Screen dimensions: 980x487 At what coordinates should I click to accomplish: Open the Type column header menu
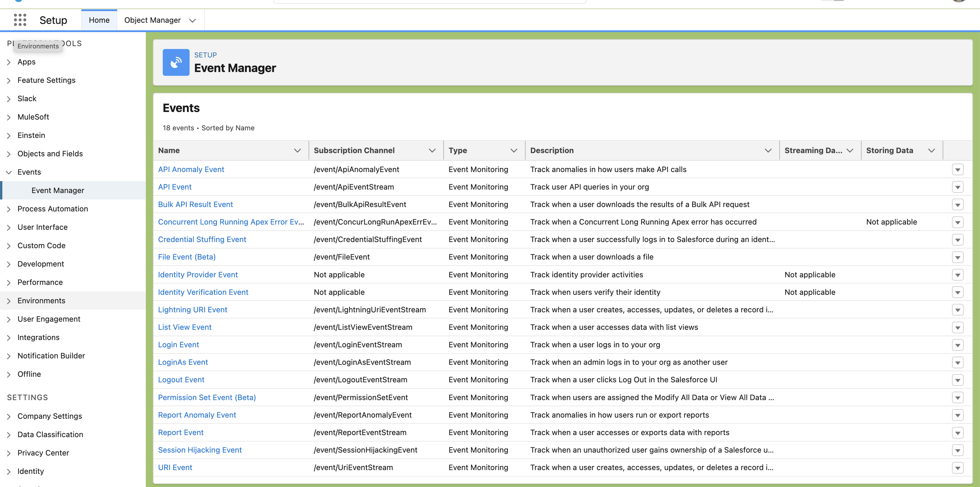pyautogui.click(x=513, y=151)
